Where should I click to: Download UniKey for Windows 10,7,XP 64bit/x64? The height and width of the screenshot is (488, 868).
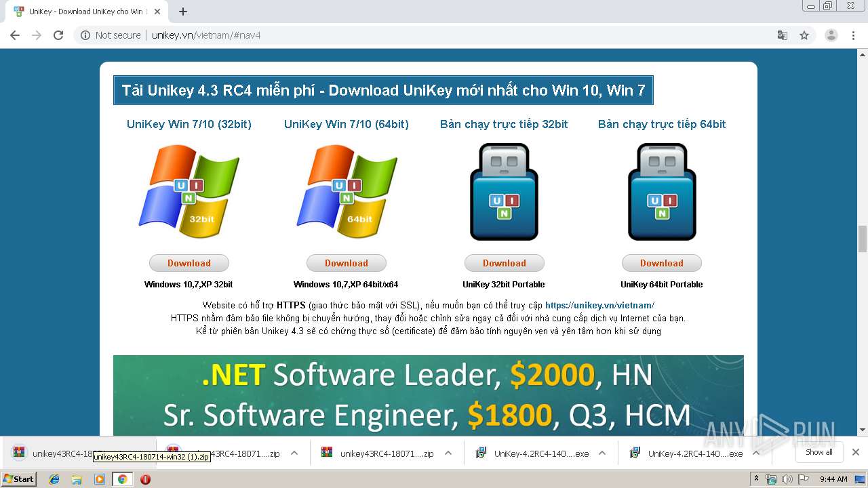[x=347, y=263]
